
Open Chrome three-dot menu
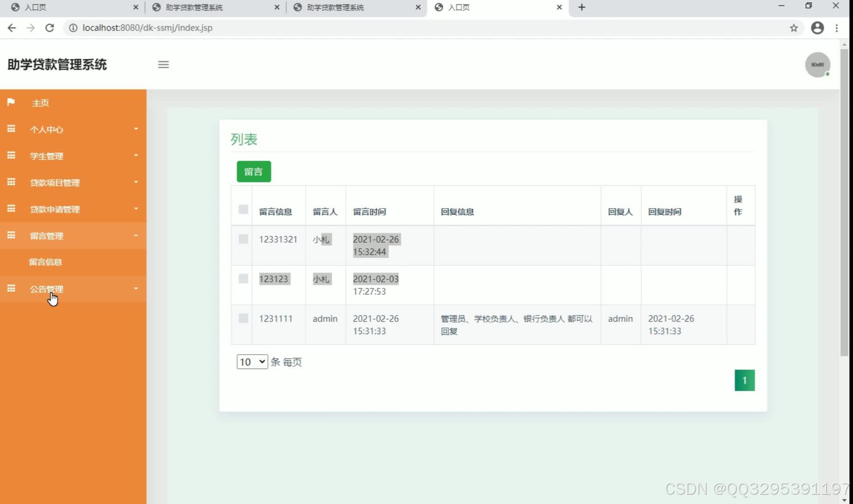837,28
